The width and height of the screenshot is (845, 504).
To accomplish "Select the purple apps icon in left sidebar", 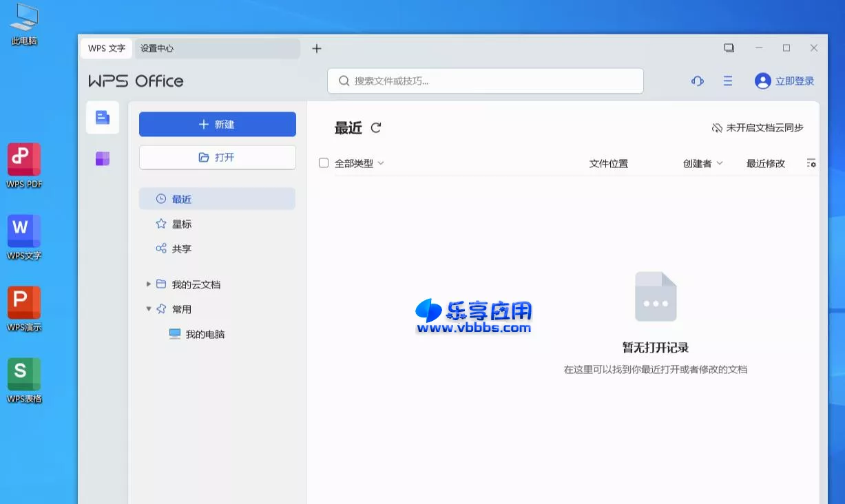I will point(102,158).
